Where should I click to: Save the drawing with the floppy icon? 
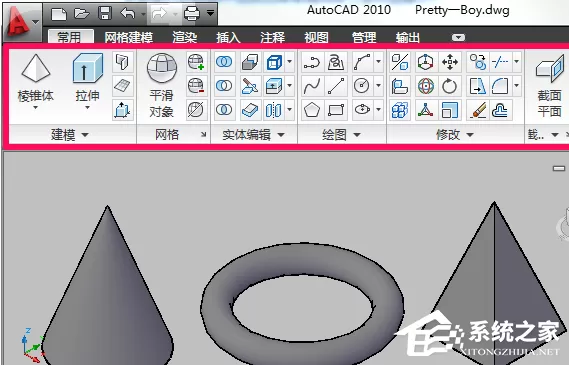105,14
